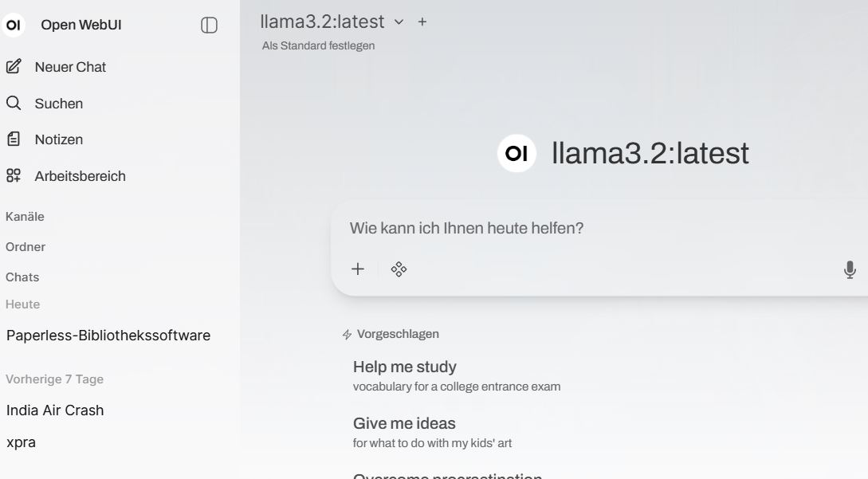Screen dimensions: 868x479
Task: Add another model with the plus button
Action: pyautogui.click(x=422, y=22)
